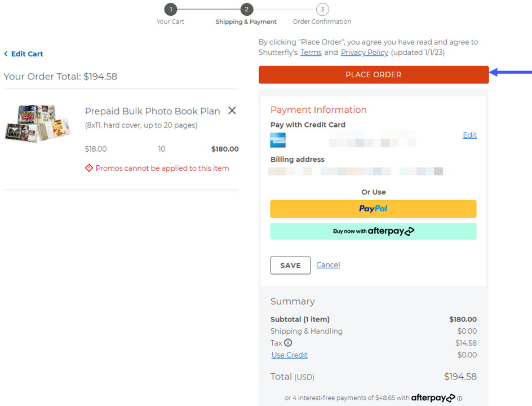Viewport: 532px width, 406px height.
Task: Choose Buy now with Afterpay
Action: (373, 231)
